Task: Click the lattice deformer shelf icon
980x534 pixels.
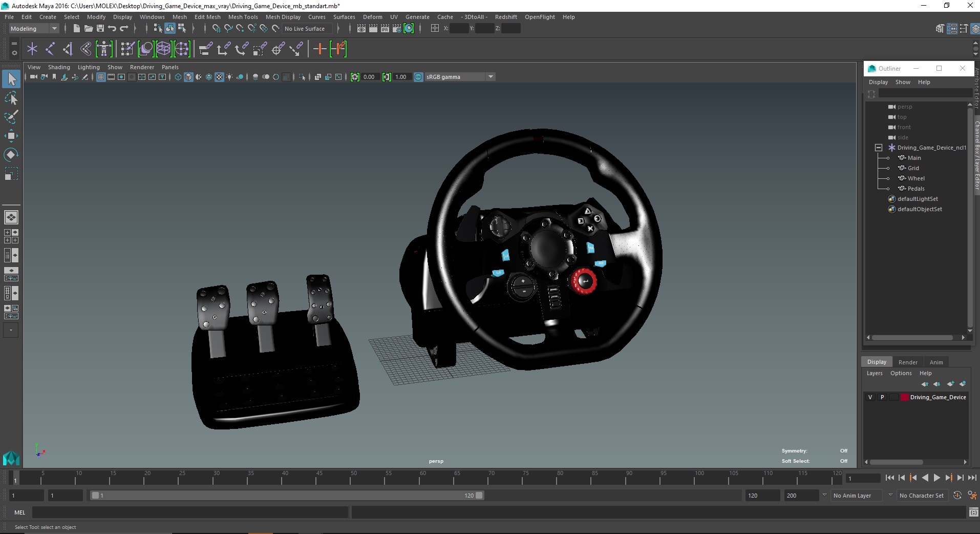Action: [x=163, y=49]
